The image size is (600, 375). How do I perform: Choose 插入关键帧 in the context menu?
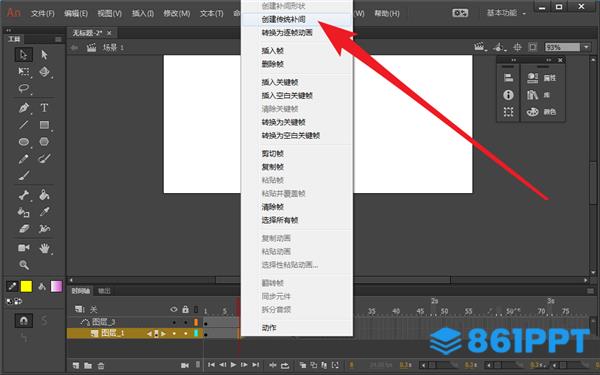pos(297,82)
